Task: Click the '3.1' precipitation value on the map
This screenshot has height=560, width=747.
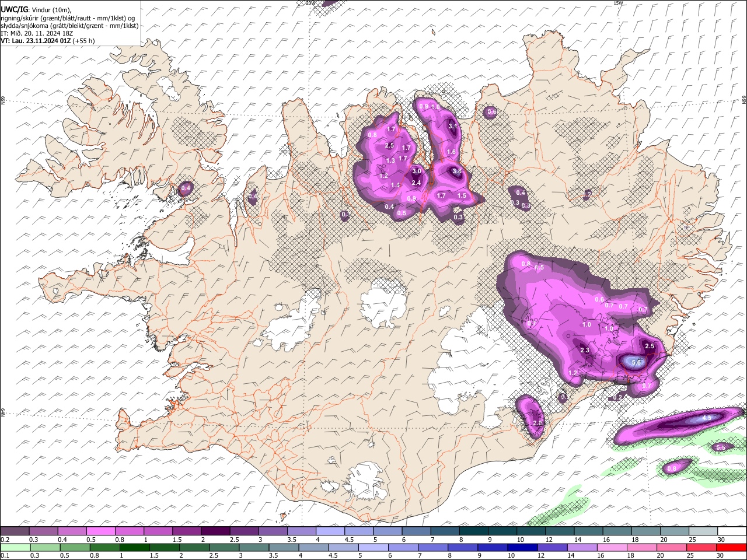Action: tap(453, 126)
